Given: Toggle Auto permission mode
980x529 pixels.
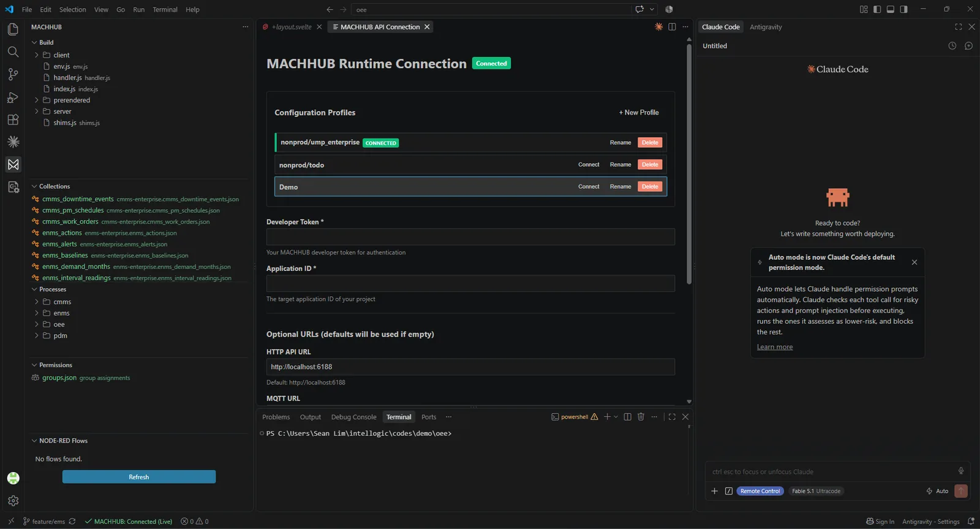Looking at the screenshot, I should point(938,491).
